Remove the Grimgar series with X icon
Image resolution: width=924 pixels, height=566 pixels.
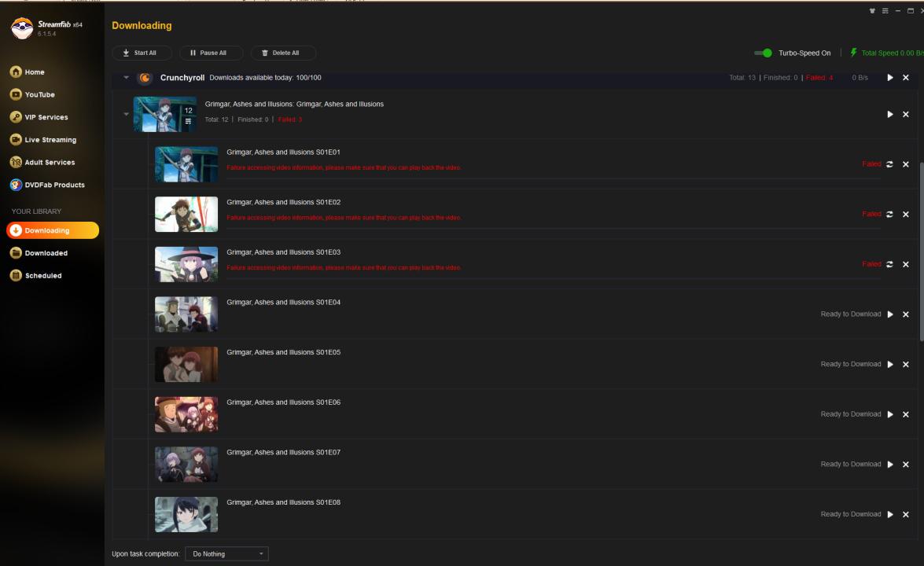click(x=906, y=114)
